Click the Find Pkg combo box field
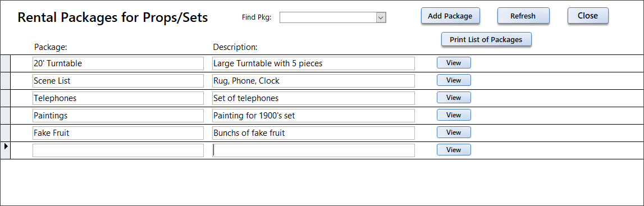Viewport: 644px width, 206px height. click(328, 17)
